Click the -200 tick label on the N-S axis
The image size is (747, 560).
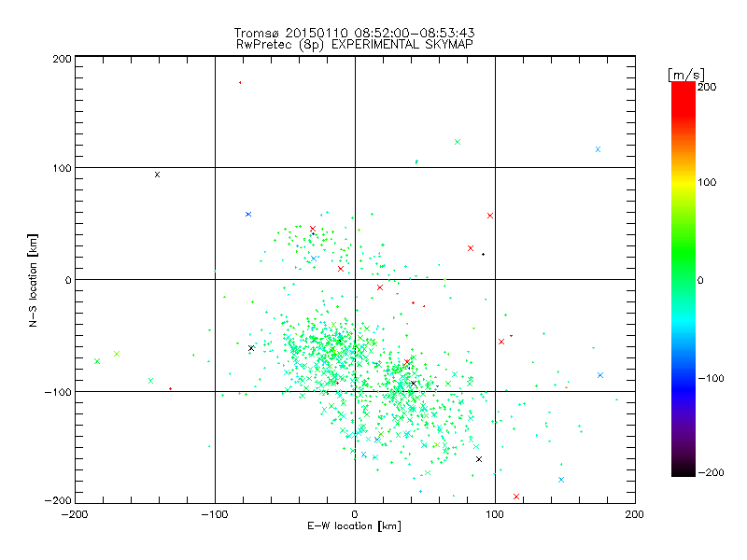pos(58,500)
